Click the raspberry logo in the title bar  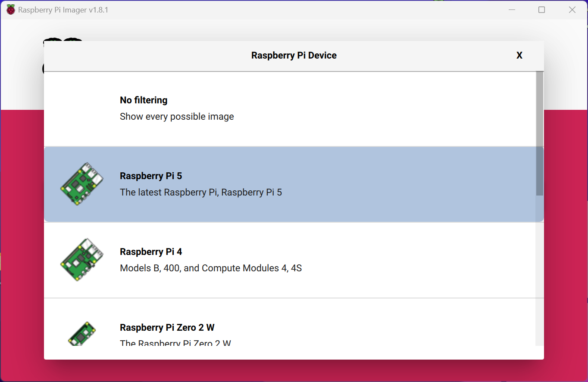tap(10, 9)
